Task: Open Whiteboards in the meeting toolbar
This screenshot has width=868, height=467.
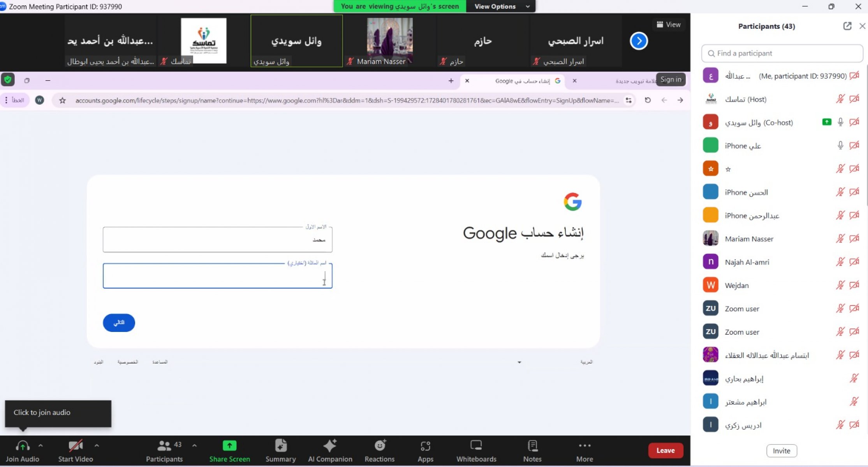Action: pyautogui.click(x=476, y=451)
